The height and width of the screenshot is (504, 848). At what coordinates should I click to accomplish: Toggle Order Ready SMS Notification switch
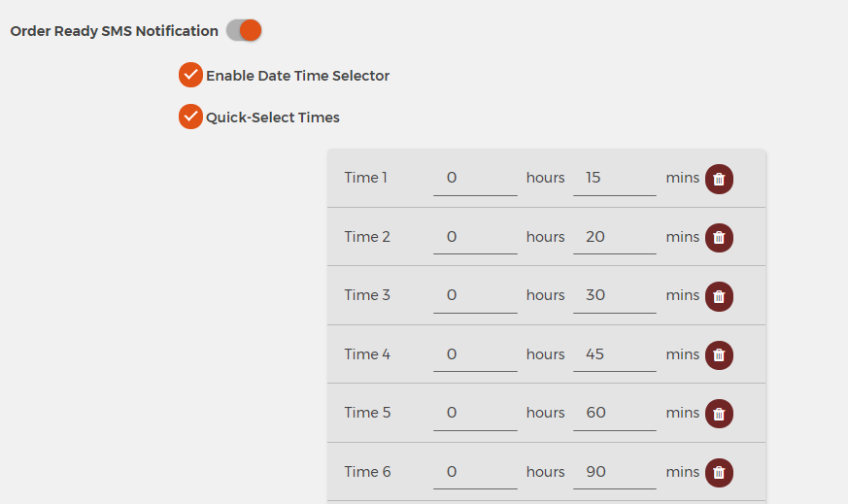[244, 30]
